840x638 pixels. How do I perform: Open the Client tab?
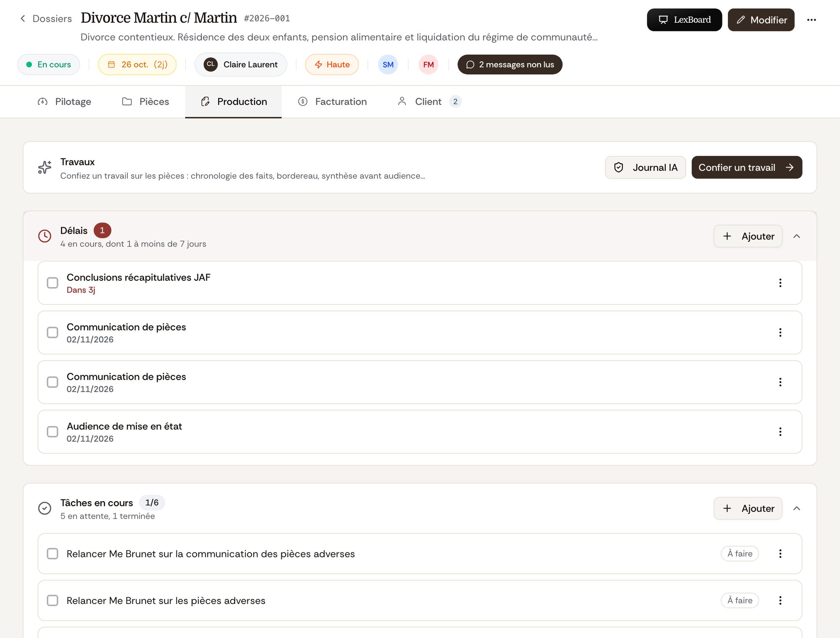pos(429,102)
